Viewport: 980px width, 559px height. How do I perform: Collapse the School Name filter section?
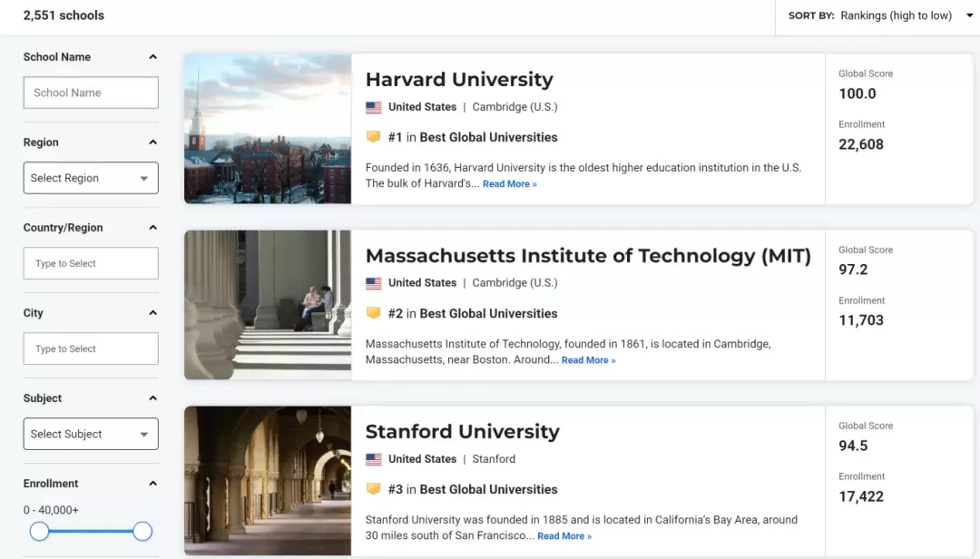coord(153,57)
